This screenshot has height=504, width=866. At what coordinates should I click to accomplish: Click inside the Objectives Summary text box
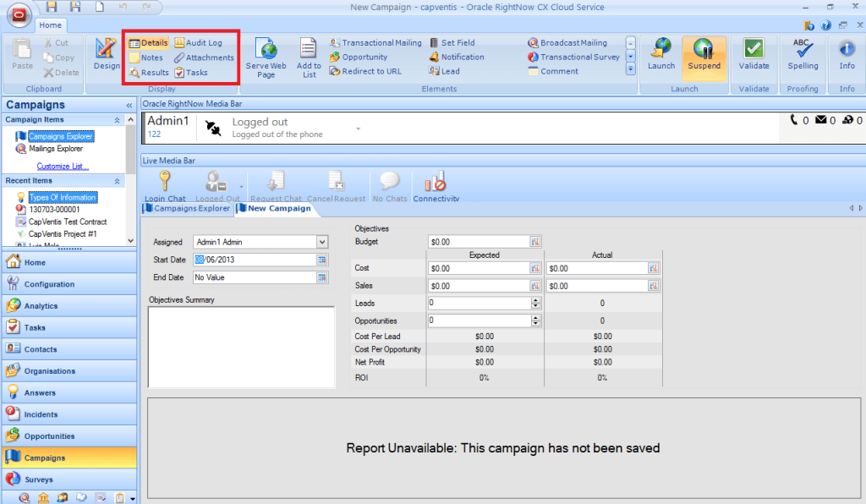click(x=241, y=347)
